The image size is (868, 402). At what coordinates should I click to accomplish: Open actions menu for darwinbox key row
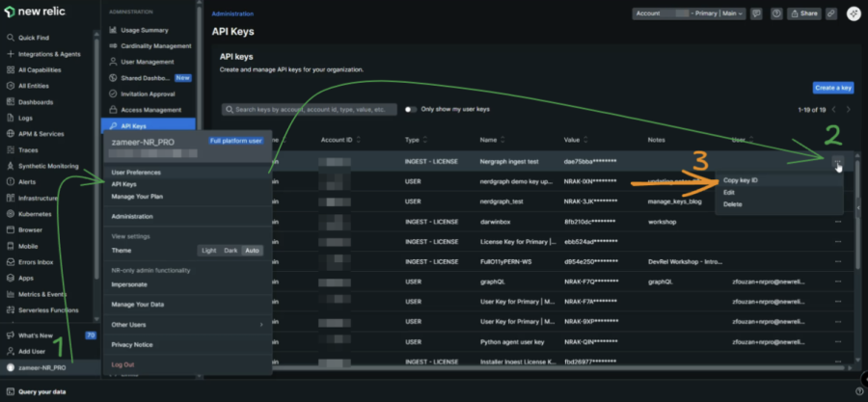pos(837,222)
